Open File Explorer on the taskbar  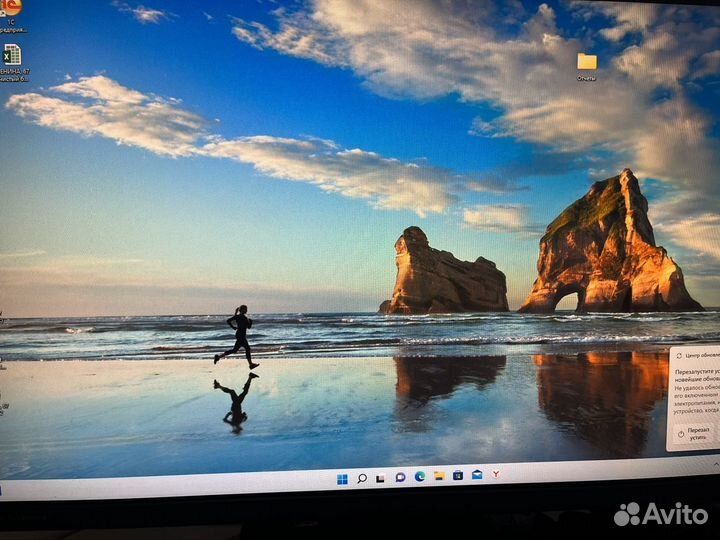tap(439, 476)
